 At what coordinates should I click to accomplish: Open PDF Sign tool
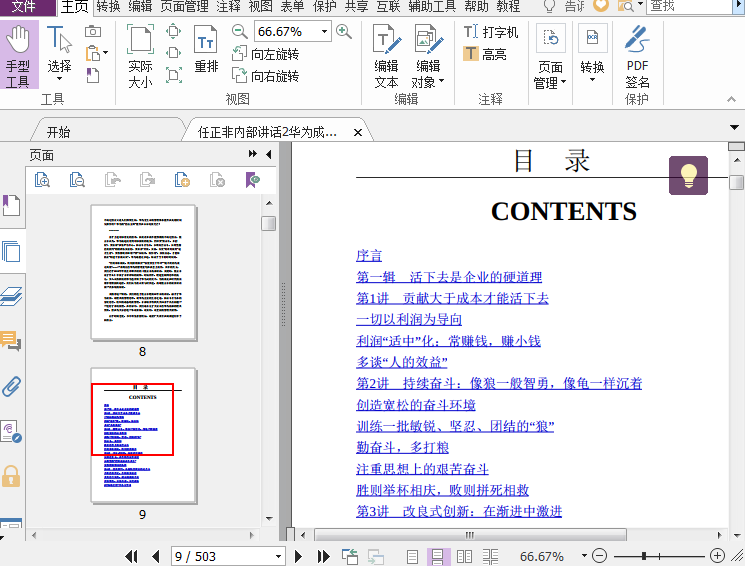coord(637,57)
